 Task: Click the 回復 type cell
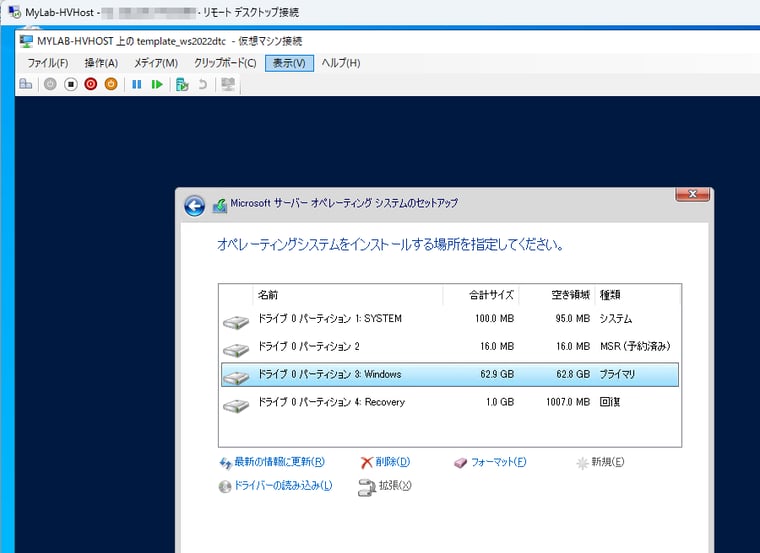point(610,402)
